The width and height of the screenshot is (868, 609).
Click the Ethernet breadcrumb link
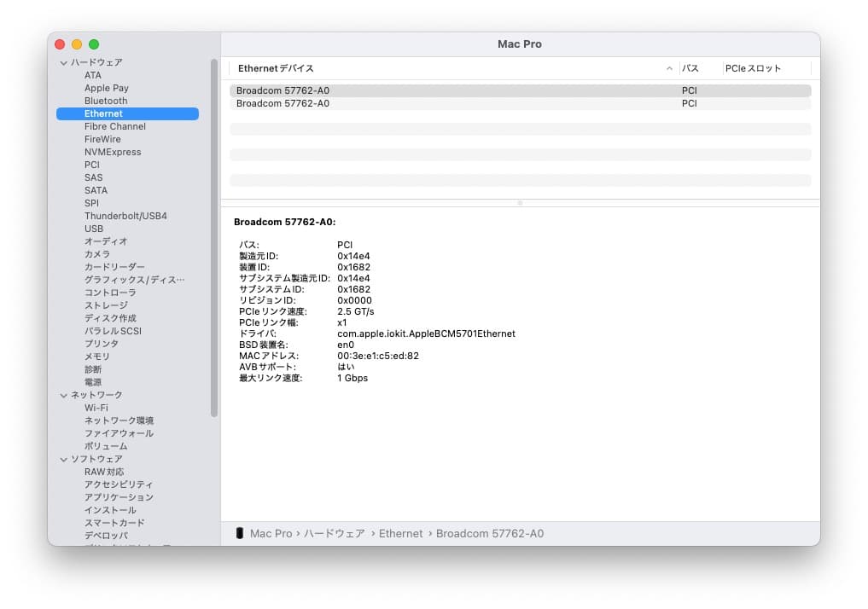pyautogui.click(x=401, y=533)
